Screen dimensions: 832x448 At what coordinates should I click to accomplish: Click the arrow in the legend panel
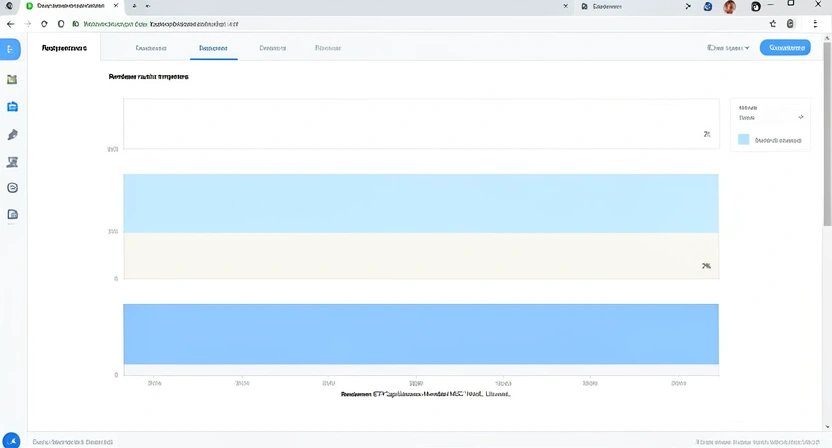800,117
